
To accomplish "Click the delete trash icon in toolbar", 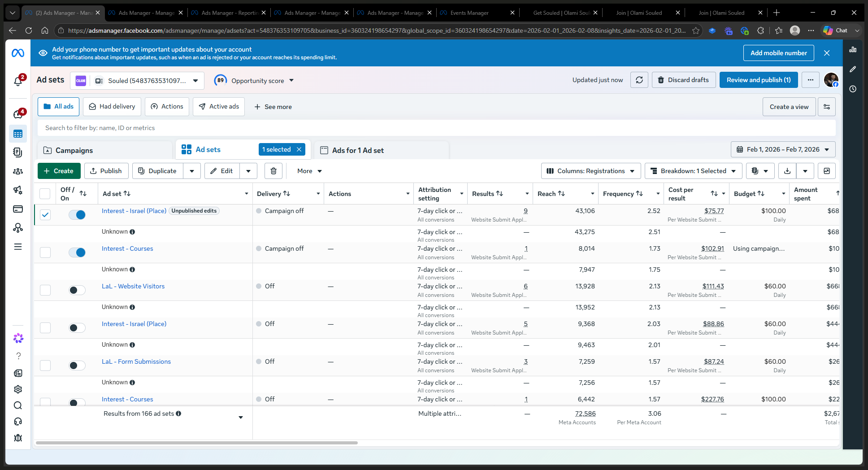I will pos(273,171).
